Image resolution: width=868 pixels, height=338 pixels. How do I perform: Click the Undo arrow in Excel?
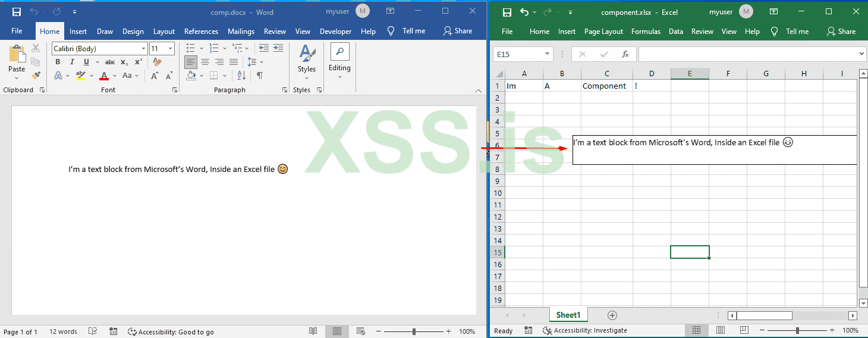click(524, 12)
